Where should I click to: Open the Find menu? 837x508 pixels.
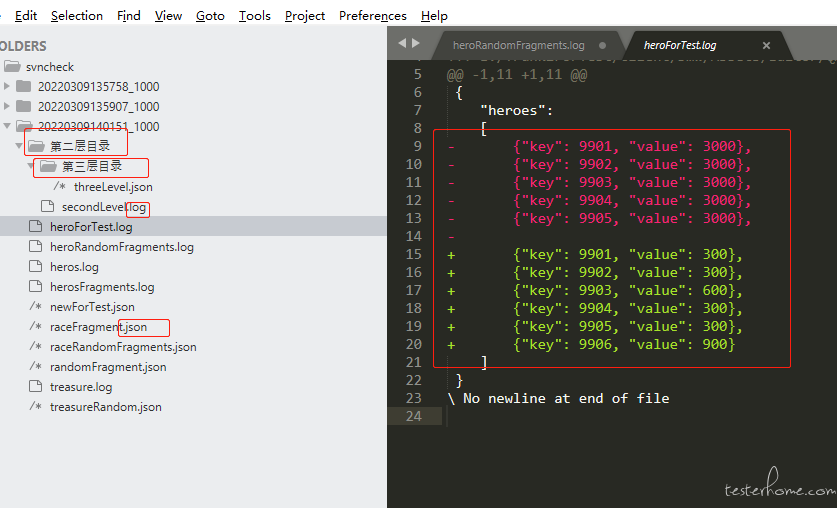click(x=129, y=16)
